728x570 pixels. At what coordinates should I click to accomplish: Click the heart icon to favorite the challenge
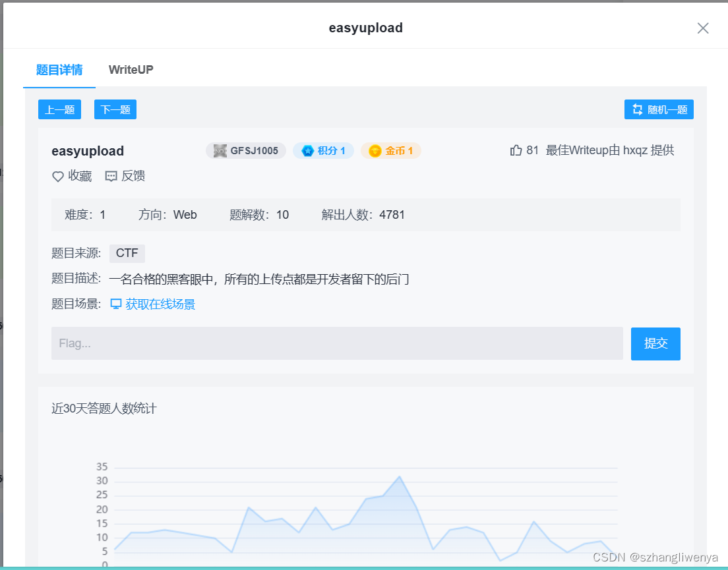57,176
